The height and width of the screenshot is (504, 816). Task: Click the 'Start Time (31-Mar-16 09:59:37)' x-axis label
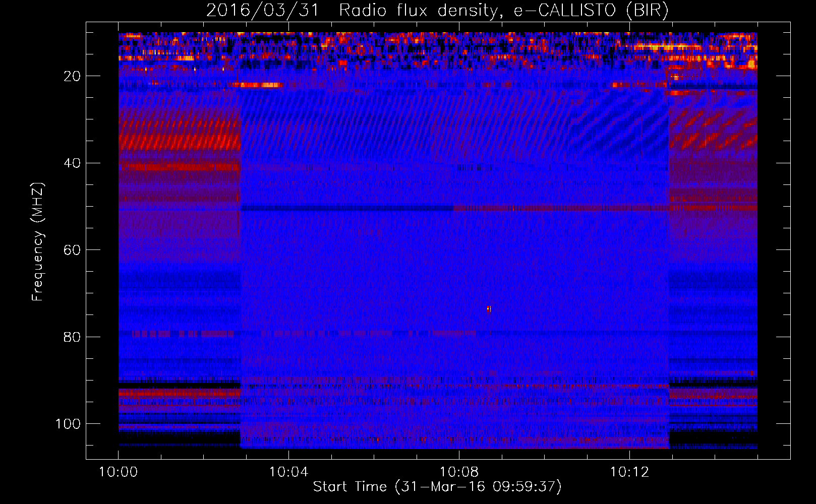(437, 487)
